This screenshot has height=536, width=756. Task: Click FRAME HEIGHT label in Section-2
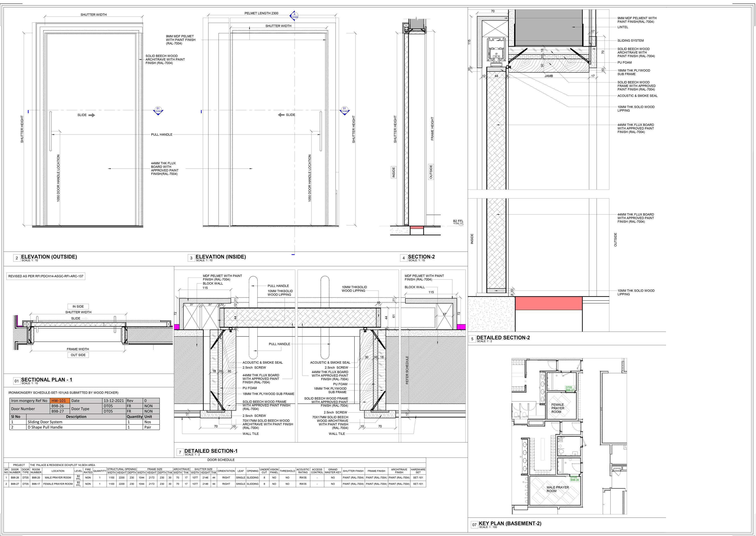coord(432,129)
